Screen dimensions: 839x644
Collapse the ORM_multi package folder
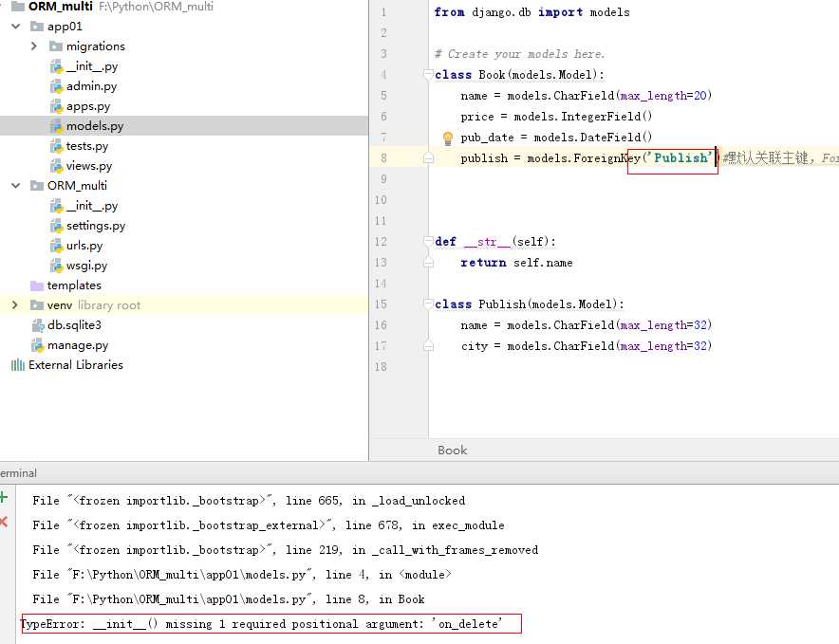[x=15, y=186]
